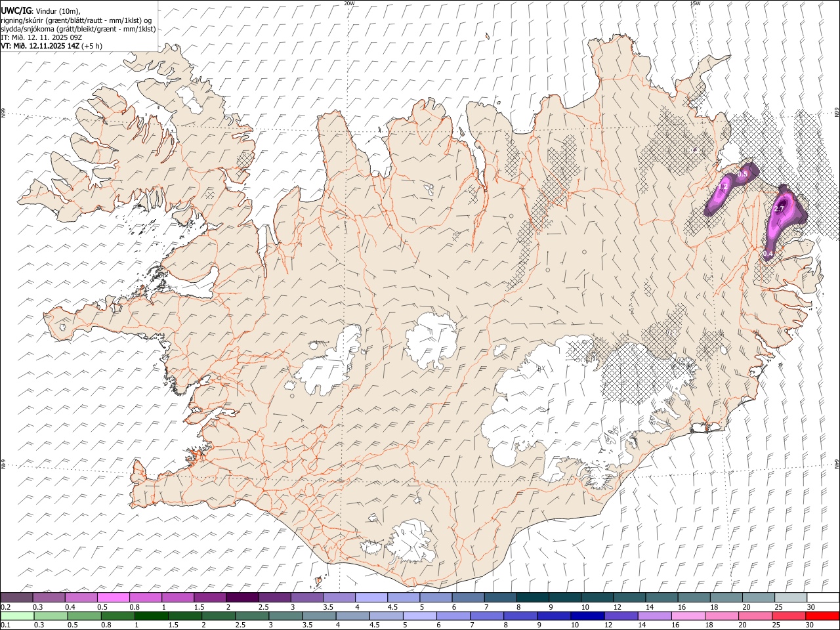Click the 4.5 value label, upper legend row
Viewport: 840px width, 630px height.
tap(392, 607)
